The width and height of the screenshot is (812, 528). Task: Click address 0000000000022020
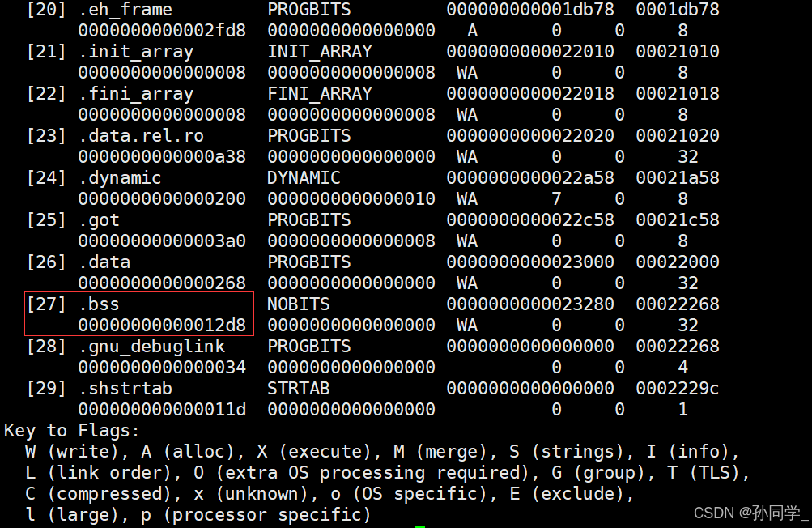tap(530, 136)
